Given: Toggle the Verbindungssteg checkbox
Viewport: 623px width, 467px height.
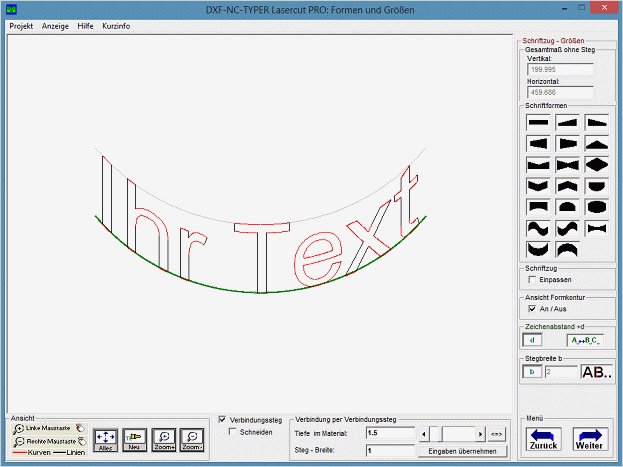Looking at the screenshot, I should click(222, 419).
